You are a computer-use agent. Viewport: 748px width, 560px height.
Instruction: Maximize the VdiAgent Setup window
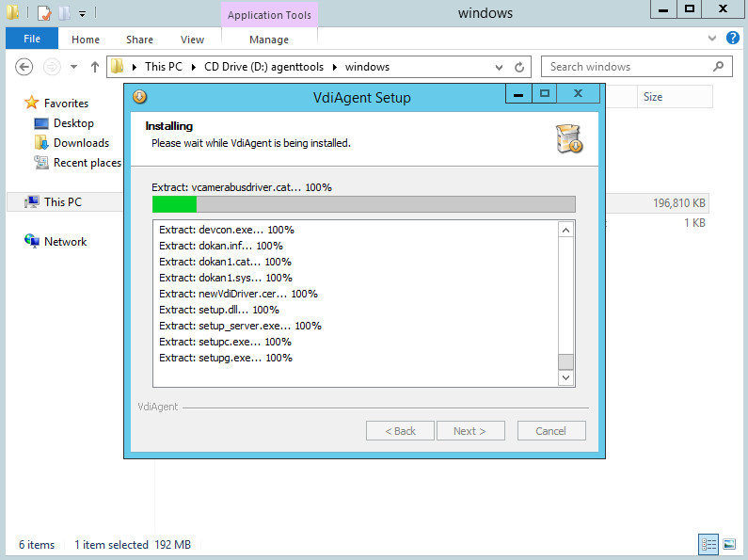545,94
